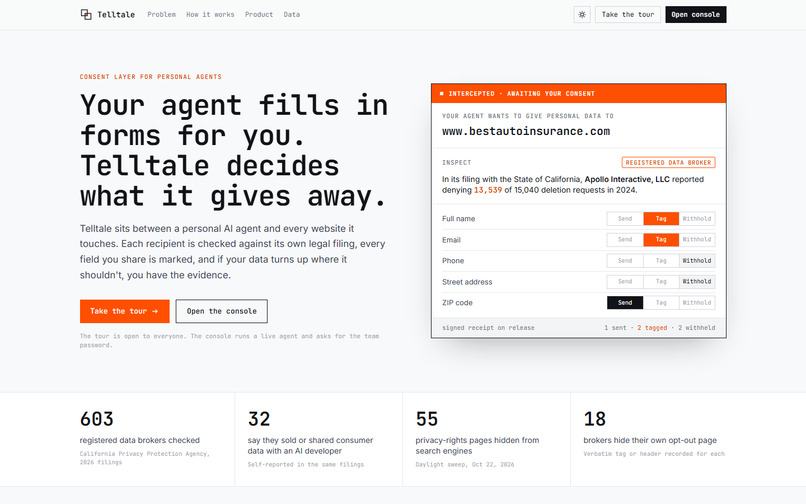The image size is (806, 504).
Task: Open the Data nav item
Action: (x=291, y=14)
